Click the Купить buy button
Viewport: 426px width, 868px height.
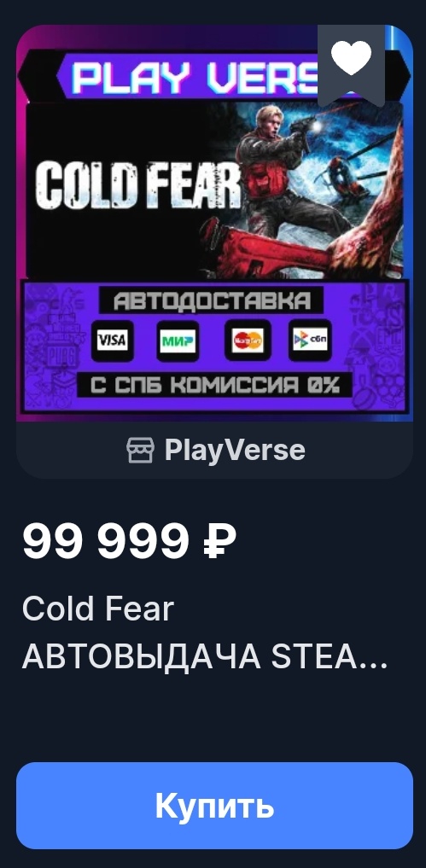pyautogui.click(x=214, y=805)
